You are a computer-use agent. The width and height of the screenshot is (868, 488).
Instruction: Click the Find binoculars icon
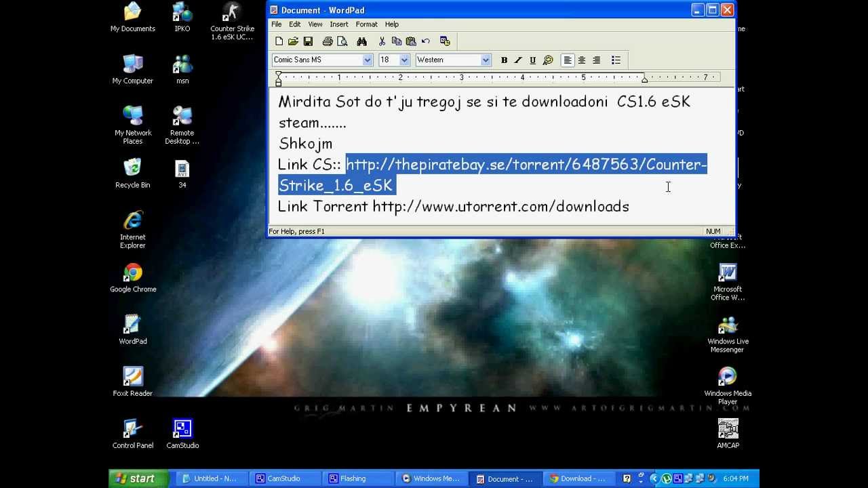361,41
